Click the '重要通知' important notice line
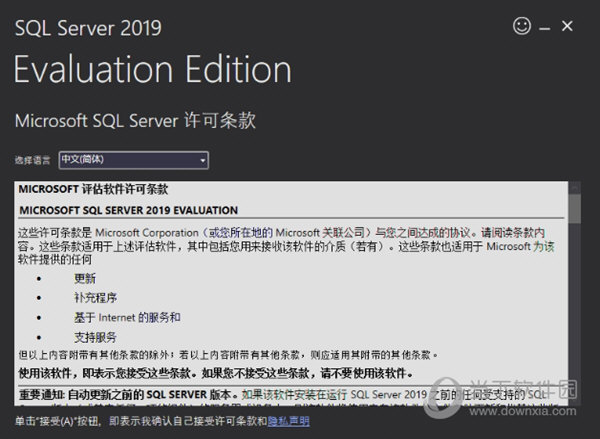Image resolution: width=600 pixels, height=439 pixels. pyautogui.click(x=283, y=394)
